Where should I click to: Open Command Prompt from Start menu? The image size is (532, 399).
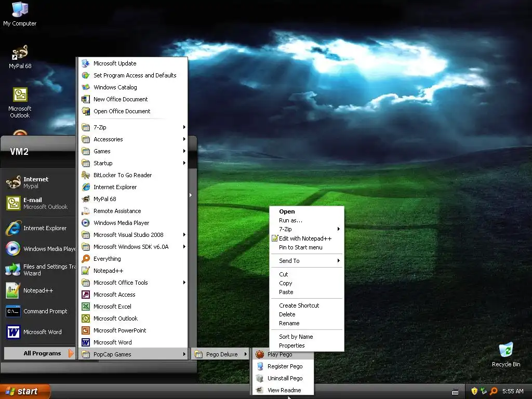[39, 311]
